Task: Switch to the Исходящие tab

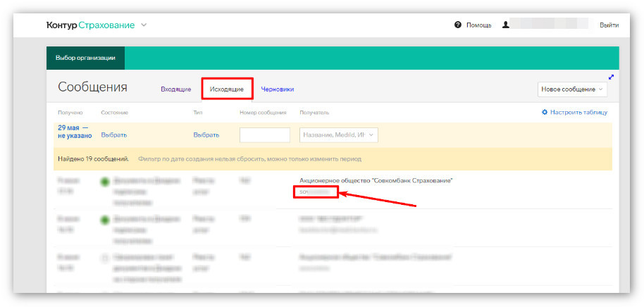Action: 227,89
